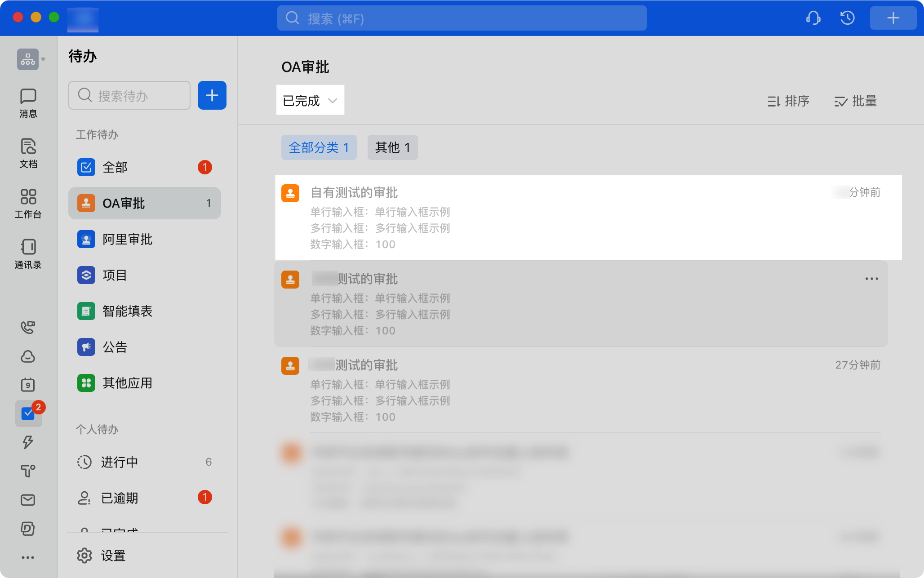Click the 批量 batch button
The height and width of the screenshot is (578, 924).
[x=856, y=101]
